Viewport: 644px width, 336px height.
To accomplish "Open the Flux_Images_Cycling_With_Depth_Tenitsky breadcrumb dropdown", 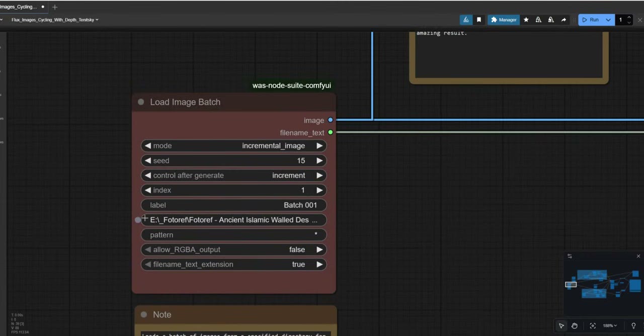I will point(55,20).
